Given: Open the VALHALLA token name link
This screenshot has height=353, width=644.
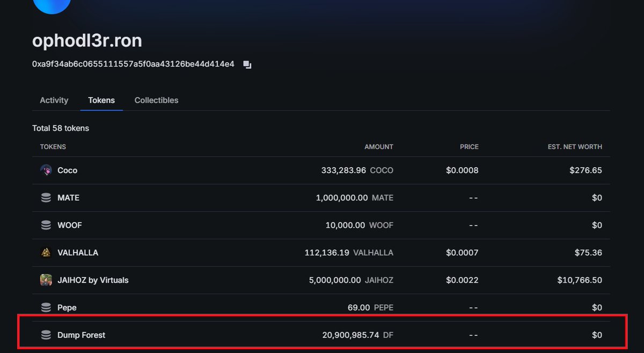Looking at the screenshot, I should tap(78, 253).
